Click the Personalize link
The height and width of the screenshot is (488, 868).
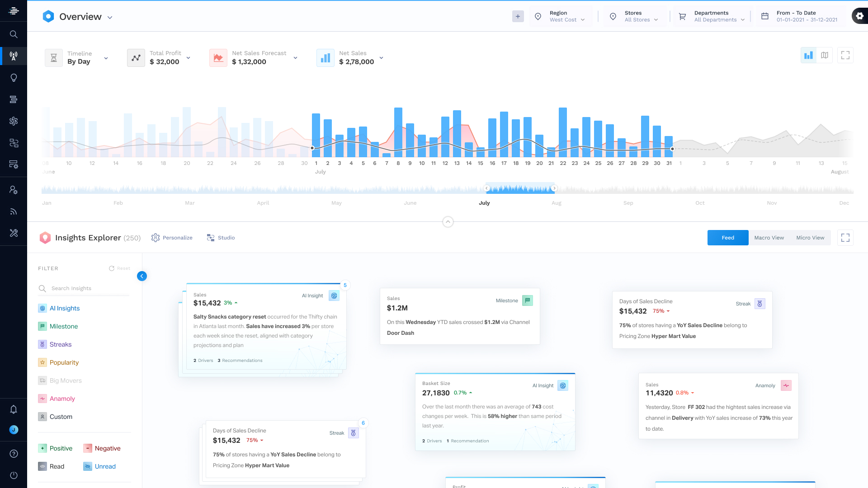[x=172, y=238]
